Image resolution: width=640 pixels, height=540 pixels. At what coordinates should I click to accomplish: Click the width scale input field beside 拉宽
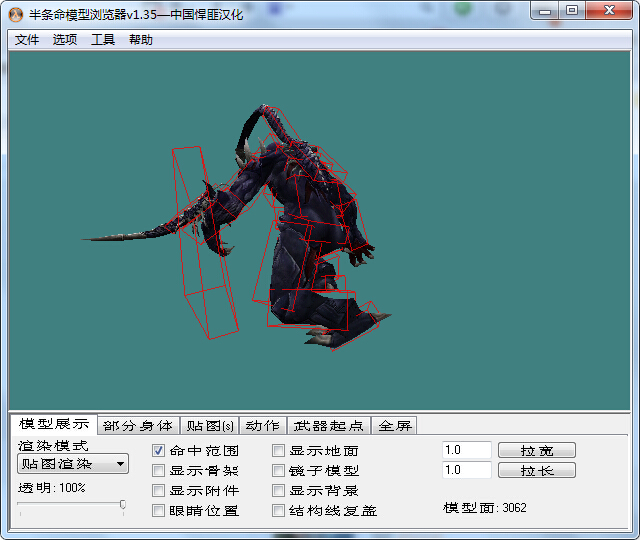(x=466, y=451)
